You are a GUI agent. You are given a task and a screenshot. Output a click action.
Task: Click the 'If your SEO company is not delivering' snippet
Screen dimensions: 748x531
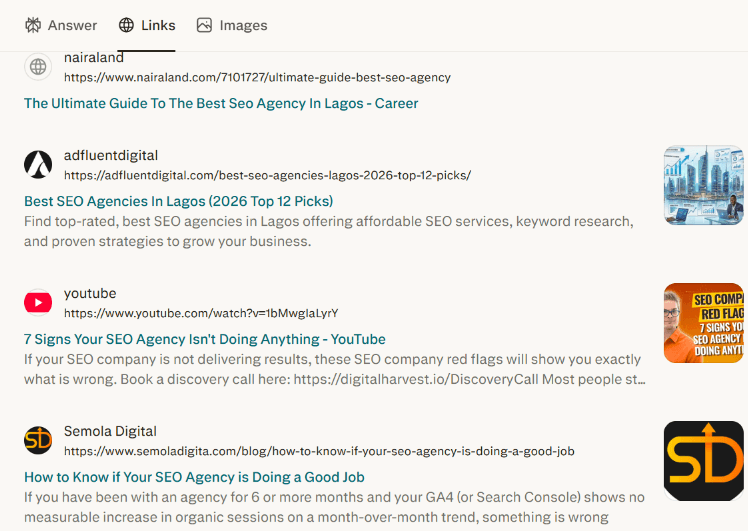click(334, 369)
